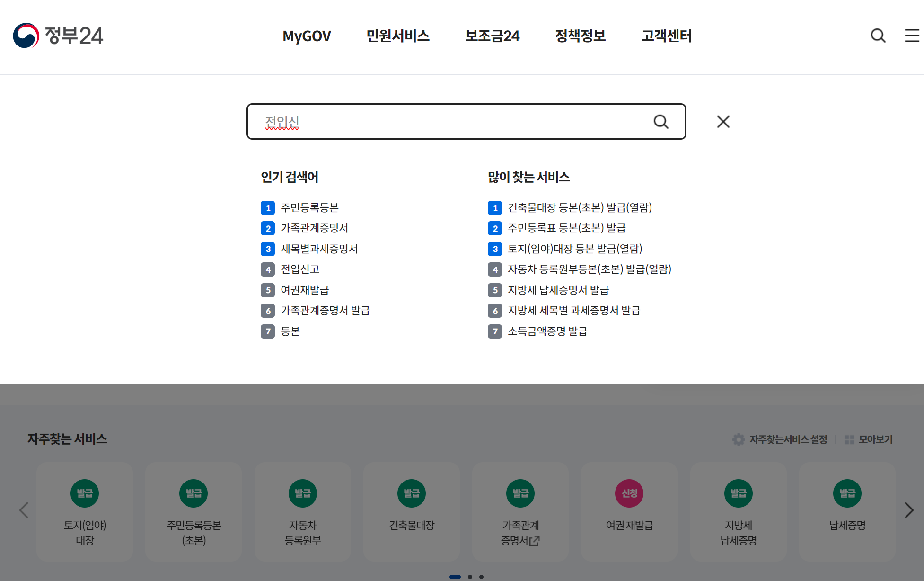Open the MyGOV menu
This screenshot has height=581, width=924.
pyautogui.click(x=306, y=36)
